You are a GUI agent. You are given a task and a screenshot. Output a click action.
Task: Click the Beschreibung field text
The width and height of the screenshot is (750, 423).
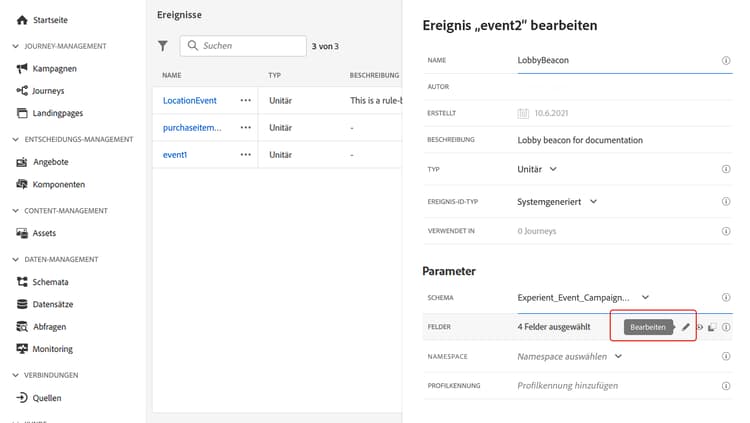[x=580, y=140]
